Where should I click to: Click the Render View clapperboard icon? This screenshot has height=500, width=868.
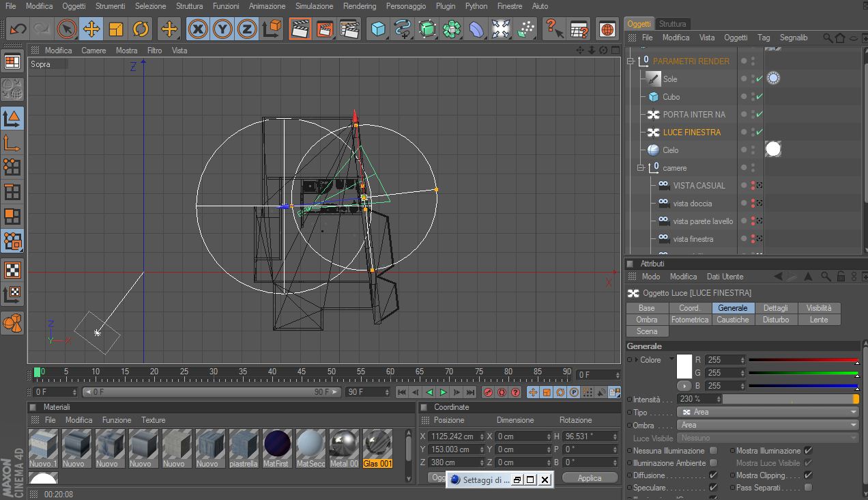pyautogui.click(x=300, y=29)
